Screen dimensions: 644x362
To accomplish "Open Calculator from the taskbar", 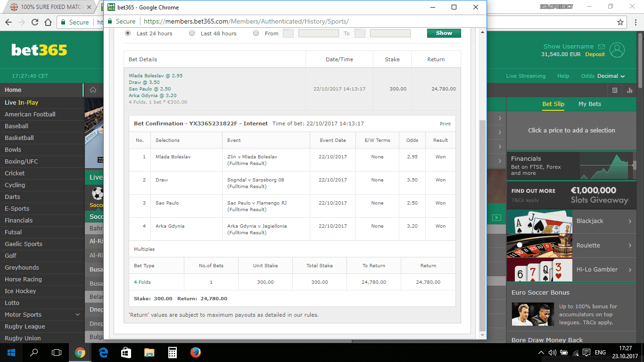I will coord(172,352).
